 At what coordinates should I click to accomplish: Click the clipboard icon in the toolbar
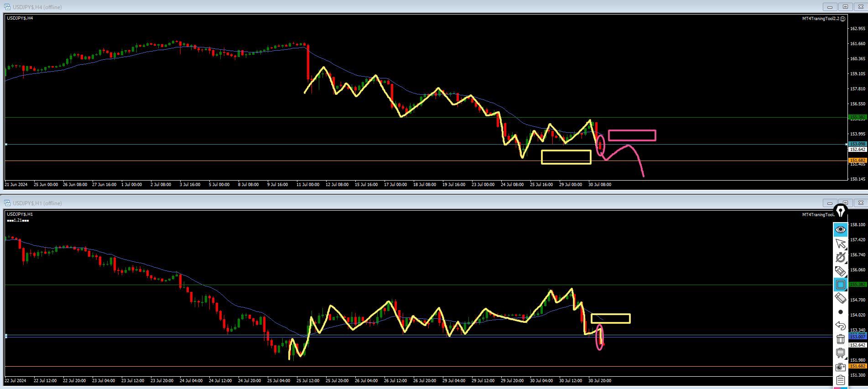840,380
